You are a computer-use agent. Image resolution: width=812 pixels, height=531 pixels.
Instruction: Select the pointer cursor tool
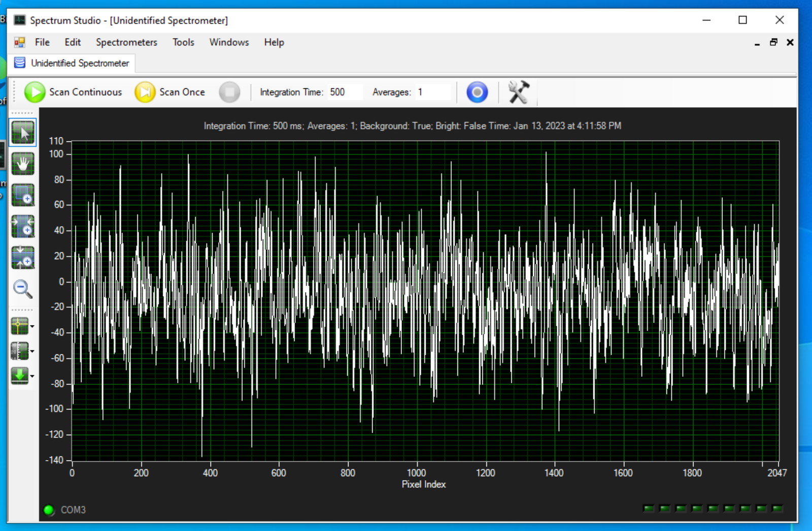tap(23, 133)
